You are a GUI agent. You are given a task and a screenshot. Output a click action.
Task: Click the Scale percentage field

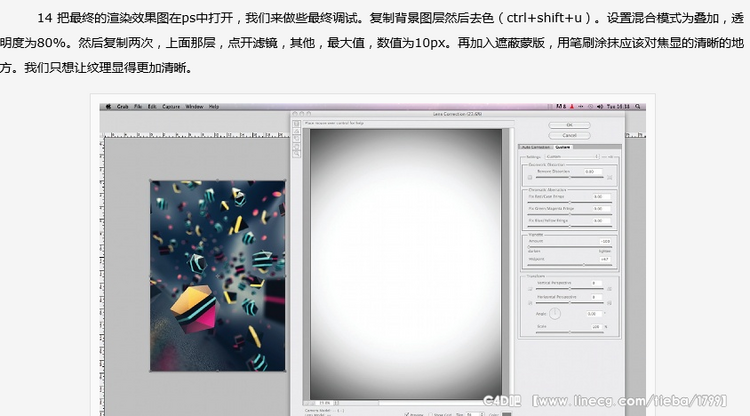[596, 327]
